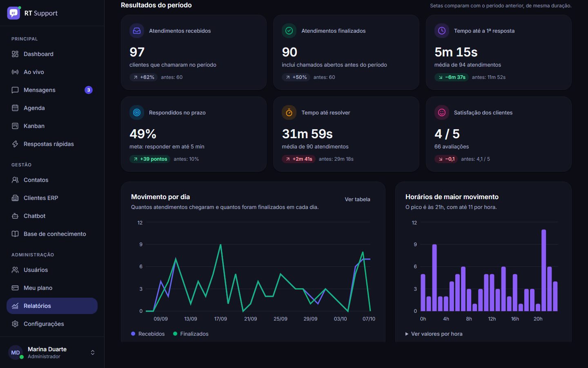Click the Respostas rápidas lightning icon
Image resolution: width=588 pixels, height=368 pixels.
(x=15, y=144)
